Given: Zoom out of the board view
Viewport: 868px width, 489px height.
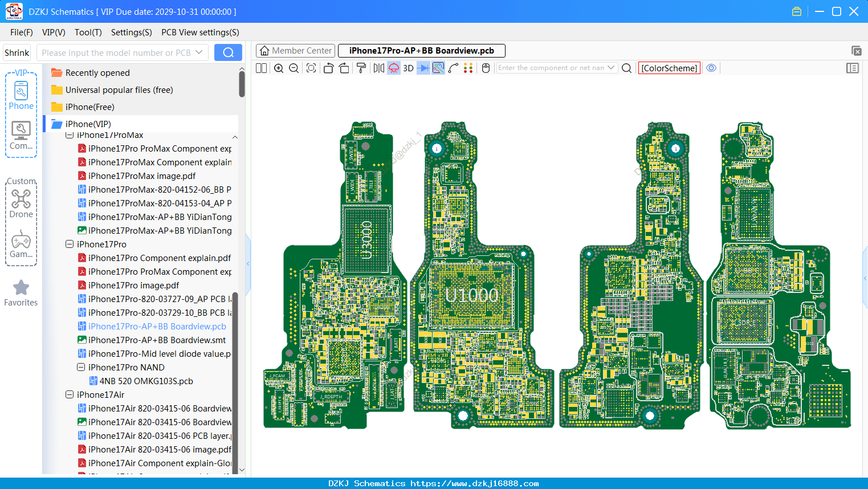Looking at the screenshot, I should (x=294, y=68).
